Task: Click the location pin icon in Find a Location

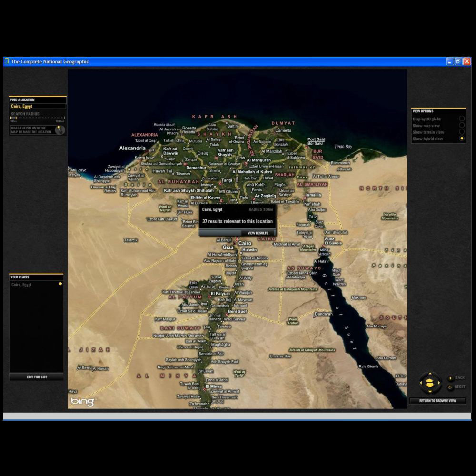Action: pos(59,130)
